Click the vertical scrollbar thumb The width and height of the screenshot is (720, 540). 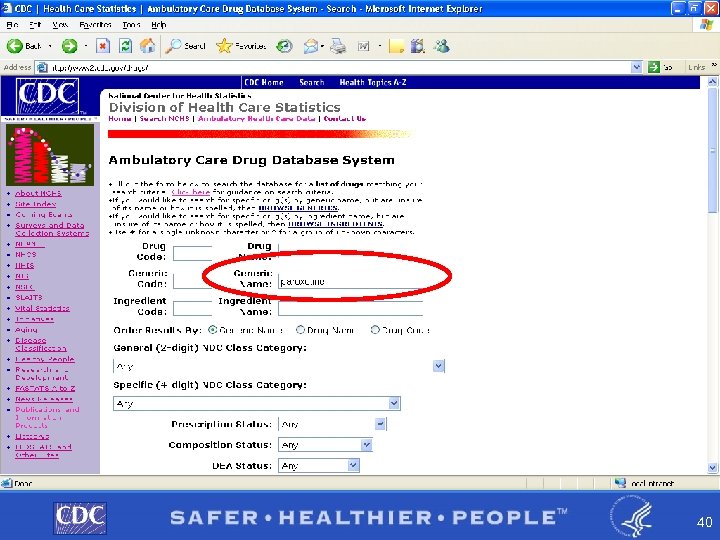point(712,152)
